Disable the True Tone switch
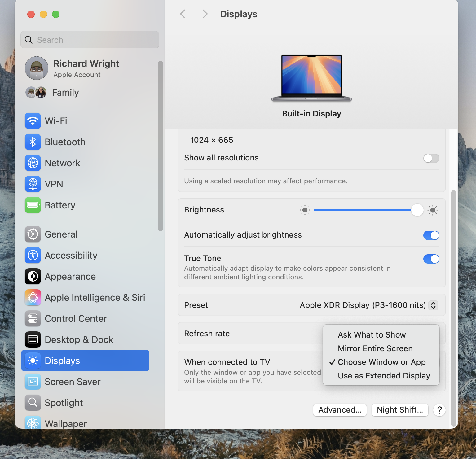476x459 pixels. (431, 259)
